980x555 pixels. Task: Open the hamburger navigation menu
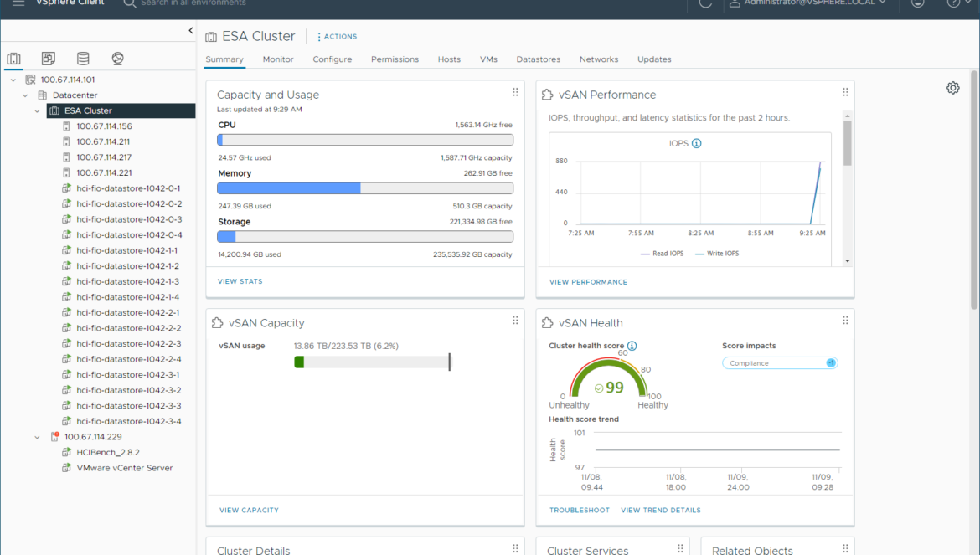18,3
